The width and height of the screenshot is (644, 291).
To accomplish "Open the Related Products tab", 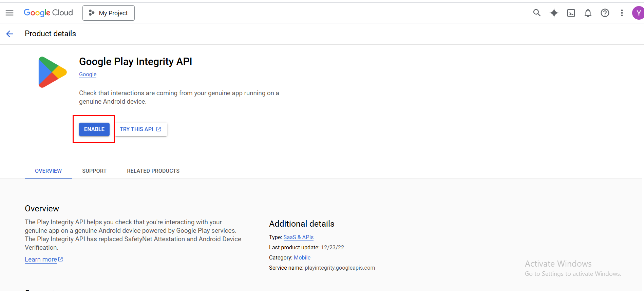I will click(153, 171).
